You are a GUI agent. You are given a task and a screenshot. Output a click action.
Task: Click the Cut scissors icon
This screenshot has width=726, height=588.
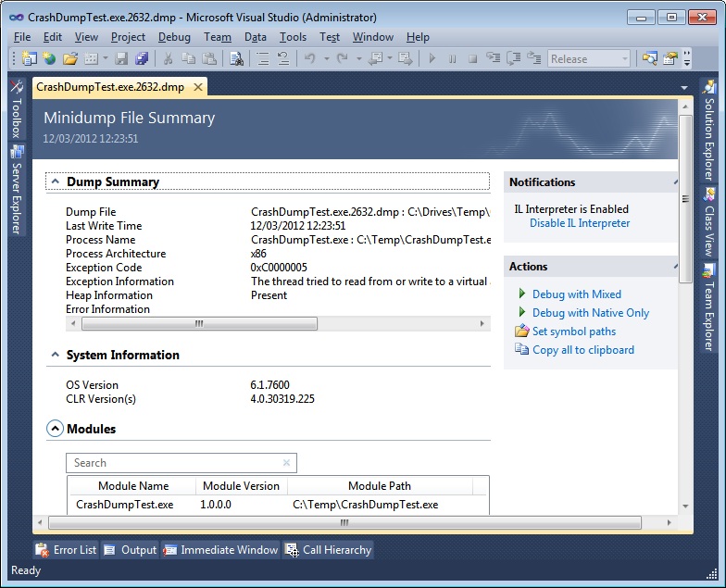pyautogui.click(x=169, y=59)
